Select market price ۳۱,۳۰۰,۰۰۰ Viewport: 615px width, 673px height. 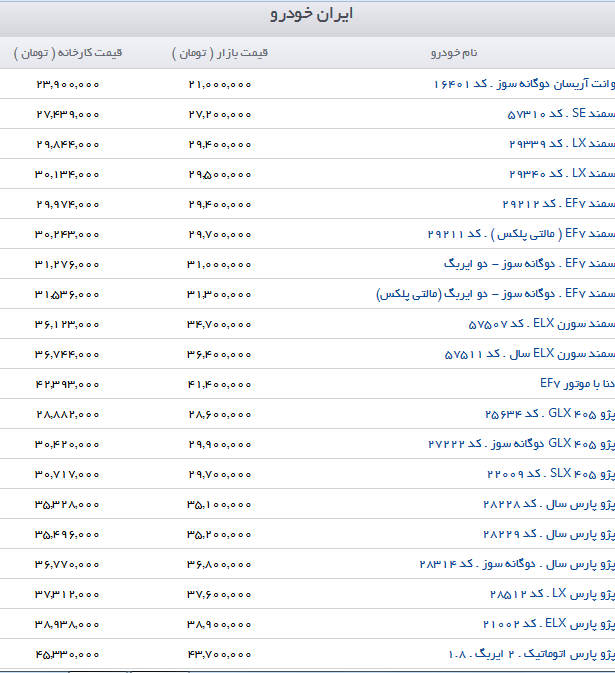219,295
